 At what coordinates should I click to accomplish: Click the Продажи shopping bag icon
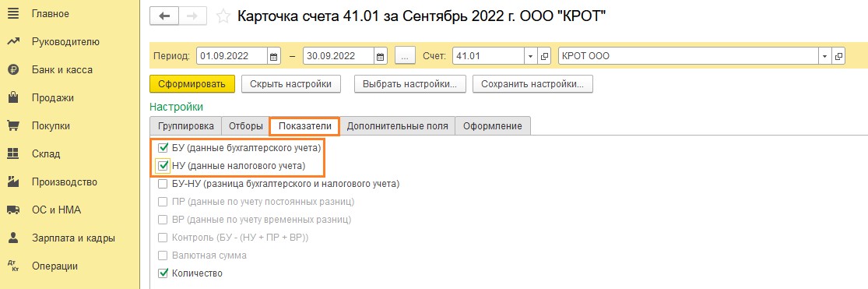(x=14, y=98)
